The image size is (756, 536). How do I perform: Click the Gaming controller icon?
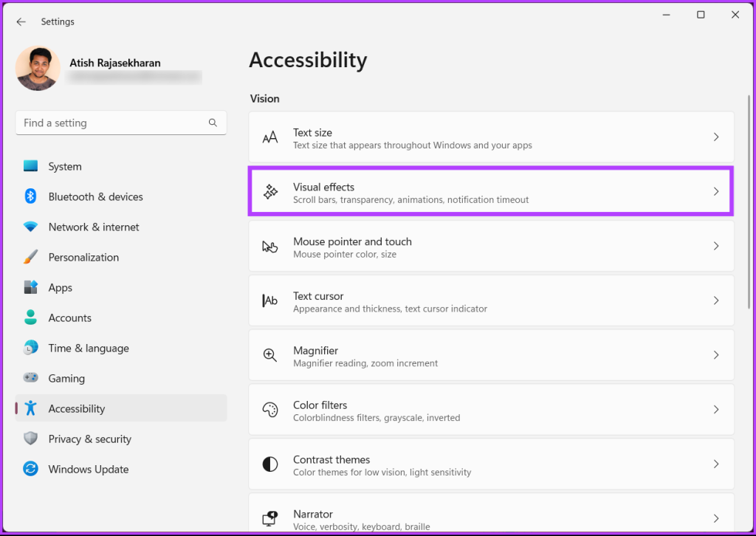[30, 378]
